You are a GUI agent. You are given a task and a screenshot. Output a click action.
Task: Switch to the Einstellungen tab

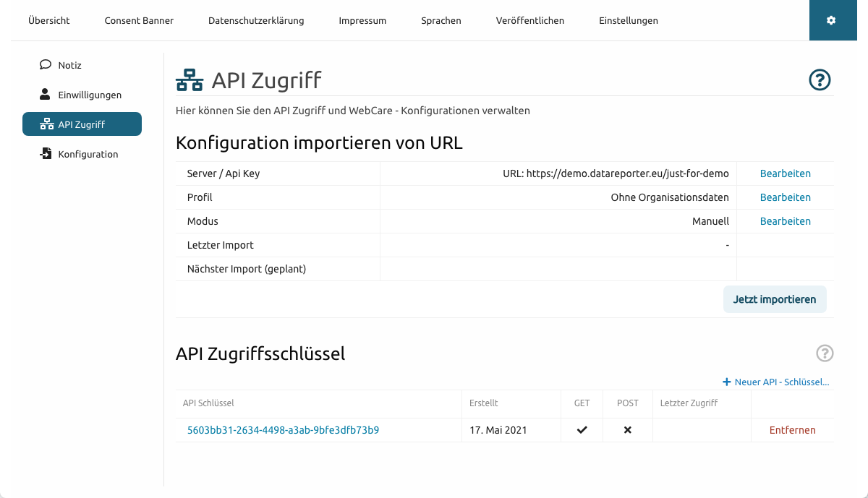pyautogui.click(x=629, y=20)
